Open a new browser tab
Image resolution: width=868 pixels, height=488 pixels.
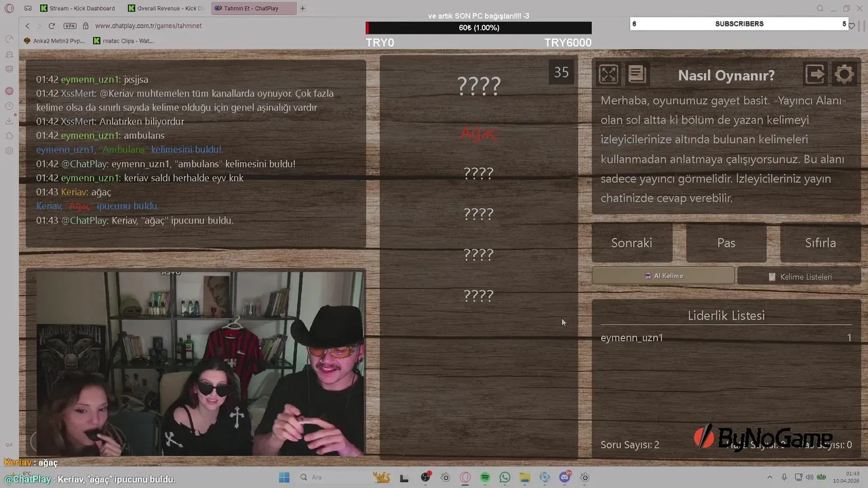[x=302, y=8]
